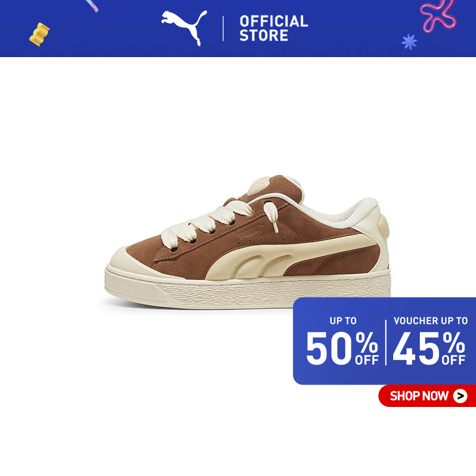The image size is (476, 476).
Task: Click the sneaker's padded heel tab
Action: click(x=383, y=227)
